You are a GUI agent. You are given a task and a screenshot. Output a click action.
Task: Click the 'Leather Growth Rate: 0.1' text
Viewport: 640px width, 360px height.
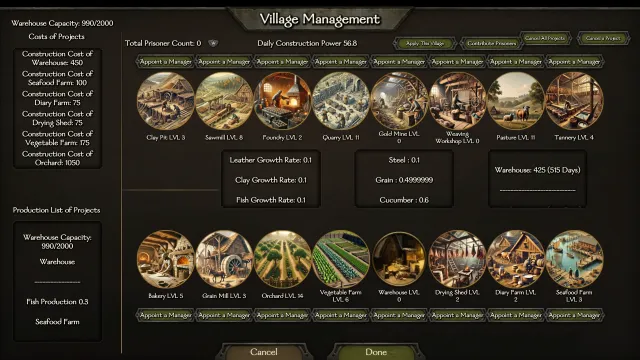coord(271,160)
